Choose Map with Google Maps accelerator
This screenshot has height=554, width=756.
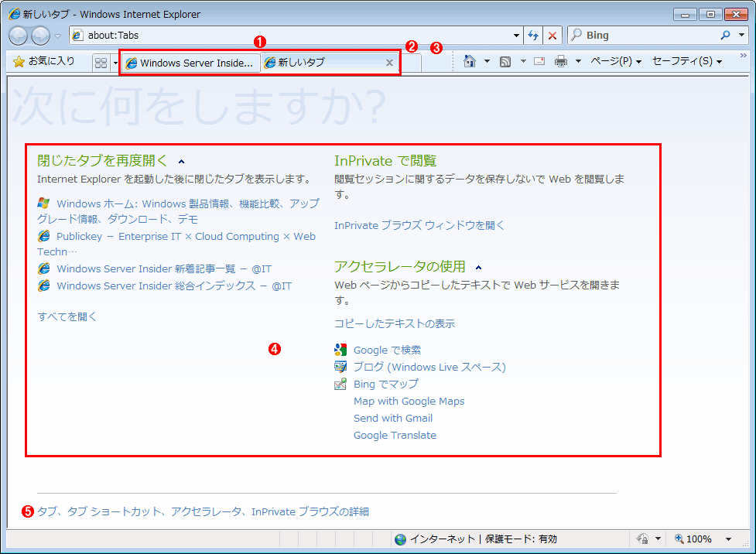point(409,401)
